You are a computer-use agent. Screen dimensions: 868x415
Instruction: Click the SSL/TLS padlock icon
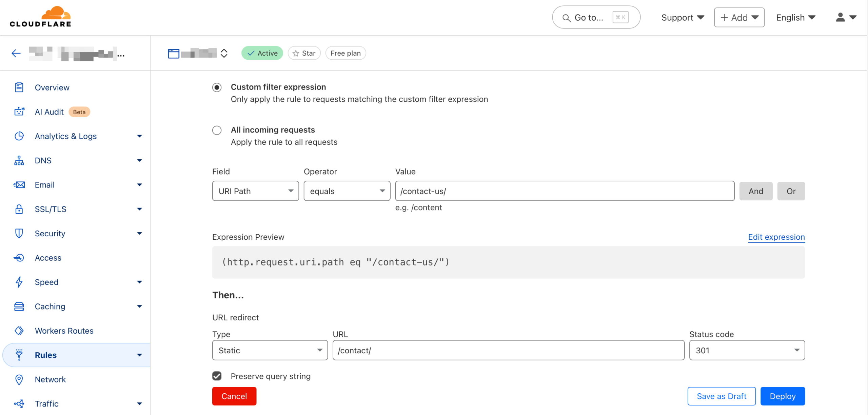[19, 209]
